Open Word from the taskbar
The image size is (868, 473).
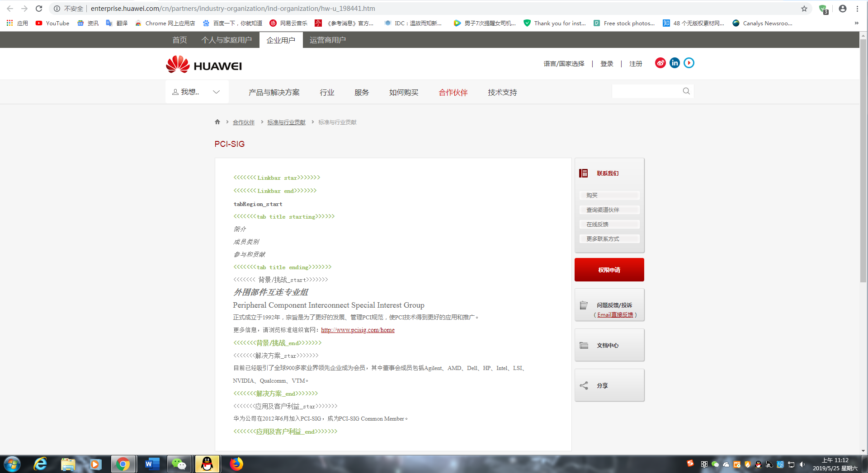pyautogui.click(x=151, y=464)
